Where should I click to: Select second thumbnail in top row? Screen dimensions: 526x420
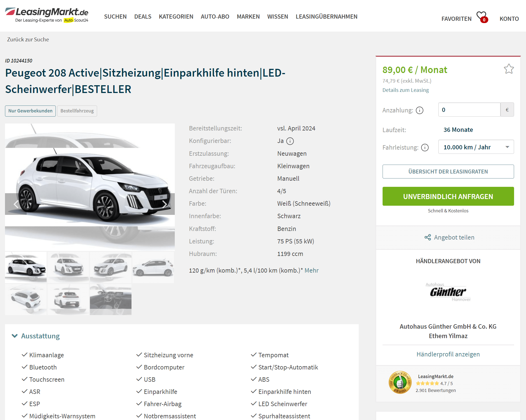(x=68, y=267)
